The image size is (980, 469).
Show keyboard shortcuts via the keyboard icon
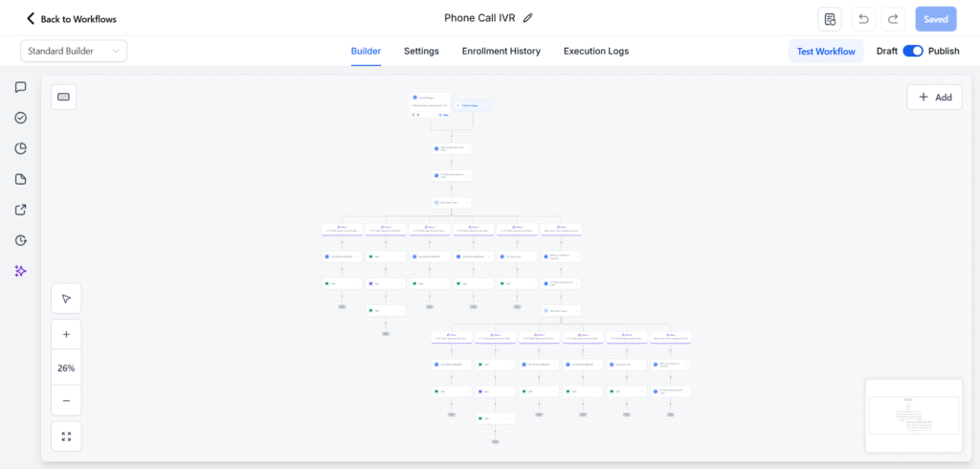(x=64, y=97)
